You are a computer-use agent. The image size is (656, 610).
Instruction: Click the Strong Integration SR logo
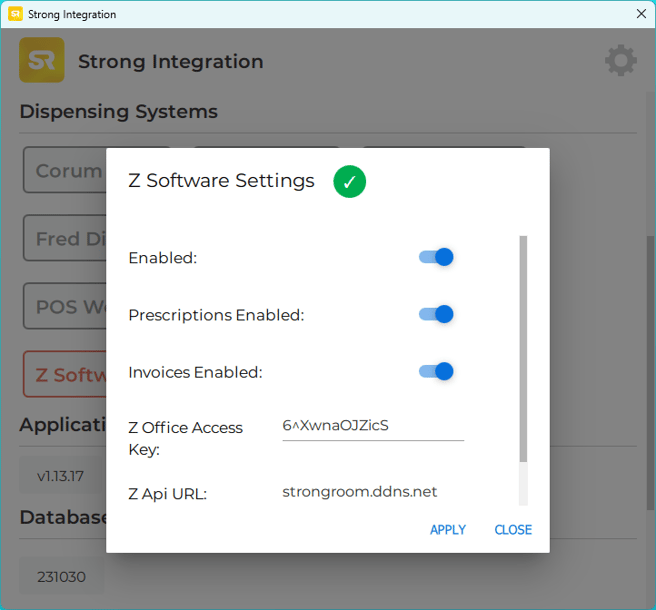[42, 60]
